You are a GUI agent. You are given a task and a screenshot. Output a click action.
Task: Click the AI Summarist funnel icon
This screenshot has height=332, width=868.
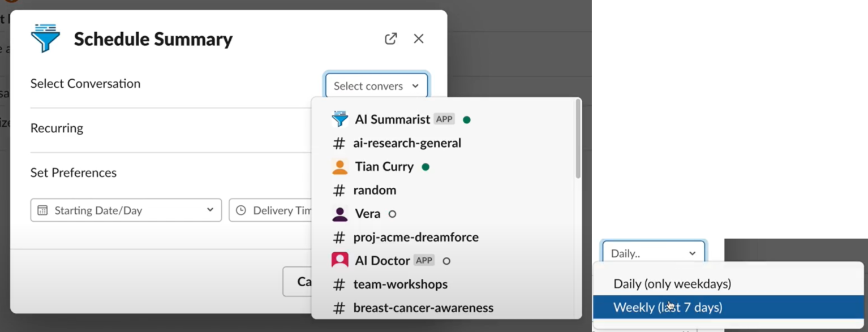[45, 38]
